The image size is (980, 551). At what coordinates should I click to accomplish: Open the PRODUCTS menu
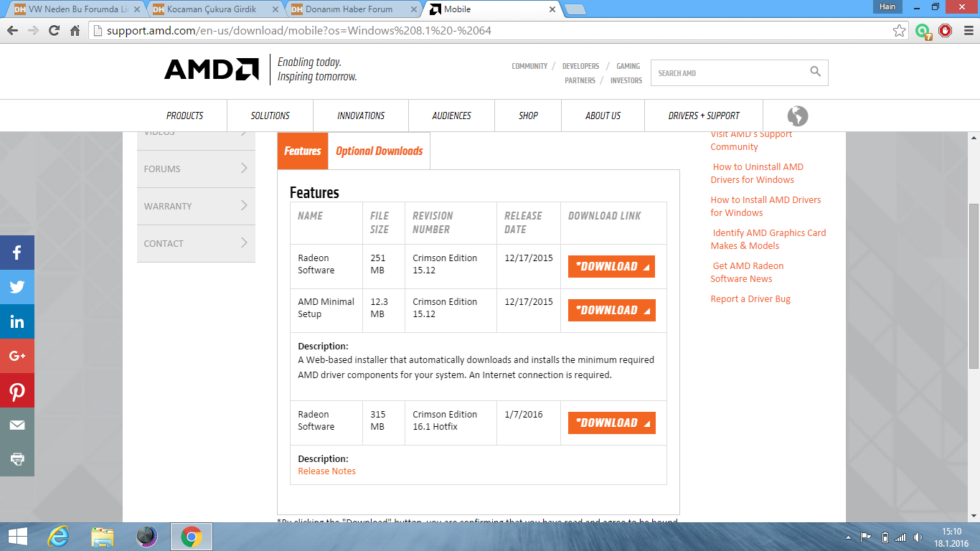tap(185, 116)
